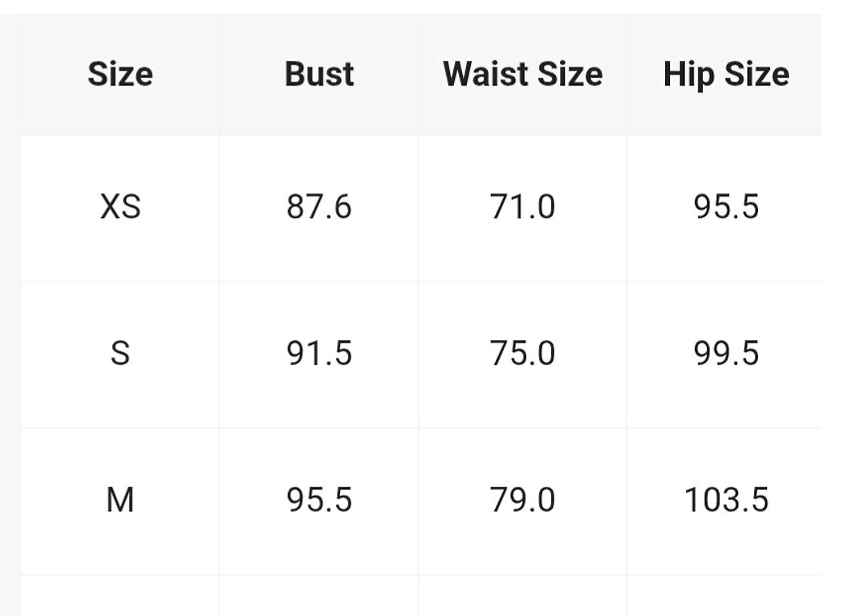Select the Hip Size column header
The image size is (856, 616).
pyautogui.click(x=726, y=75)
